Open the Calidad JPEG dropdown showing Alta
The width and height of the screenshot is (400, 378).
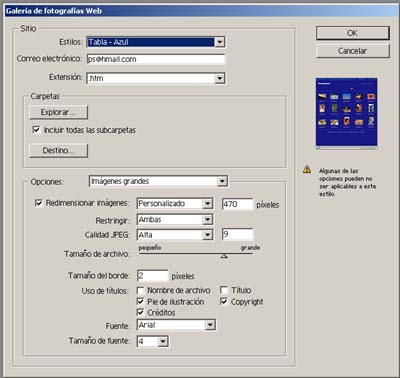point(175,235)
